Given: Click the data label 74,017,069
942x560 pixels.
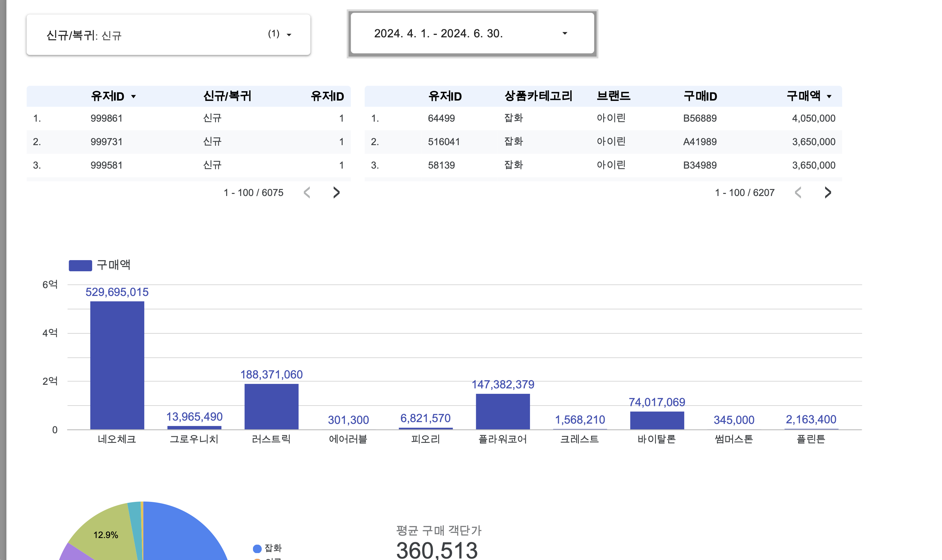Looking at the screenshot, I should [x=657, y=402].
